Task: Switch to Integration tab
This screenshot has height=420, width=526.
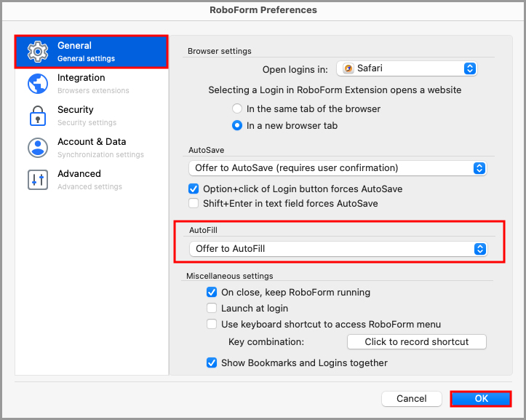Action: [x=91, y=84]
